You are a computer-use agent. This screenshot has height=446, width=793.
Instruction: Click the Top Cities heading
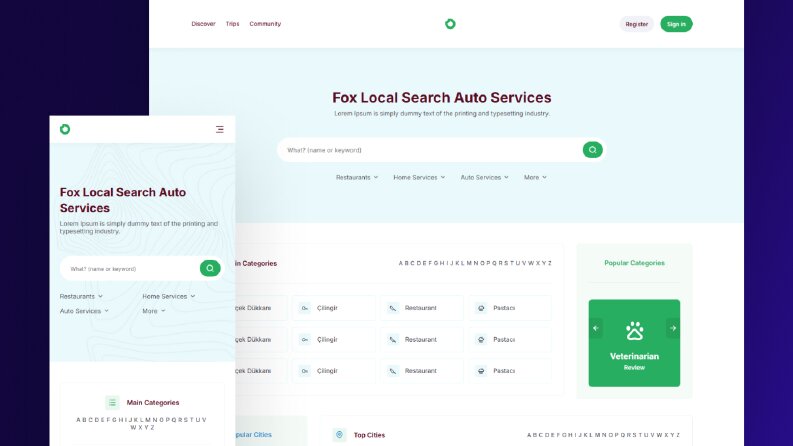click(x=369, y=435)
